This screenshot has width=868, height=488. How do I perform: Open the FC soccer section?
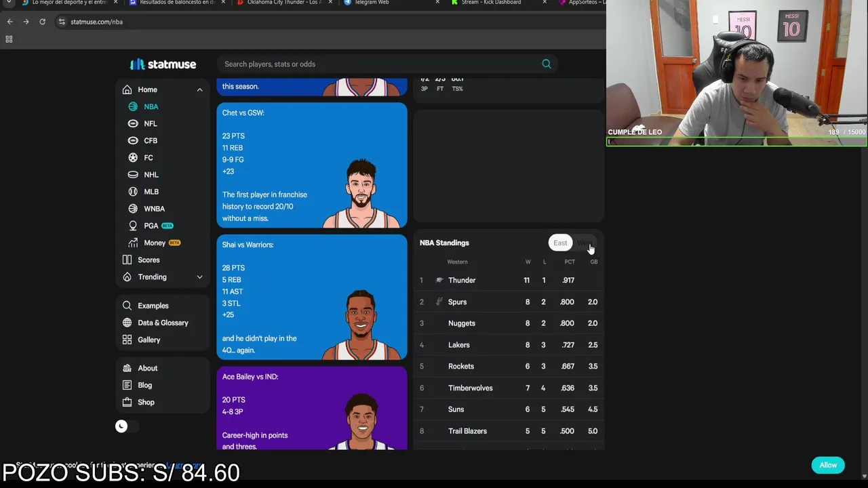point(148,157)
